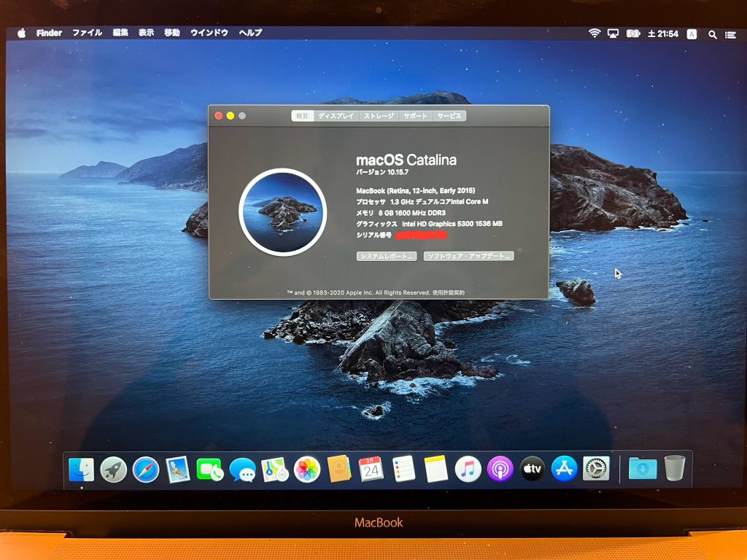Open the ファイル menu
Image resolution: width=747 pixels, height=560 pixels.
(x=87, y=33)
